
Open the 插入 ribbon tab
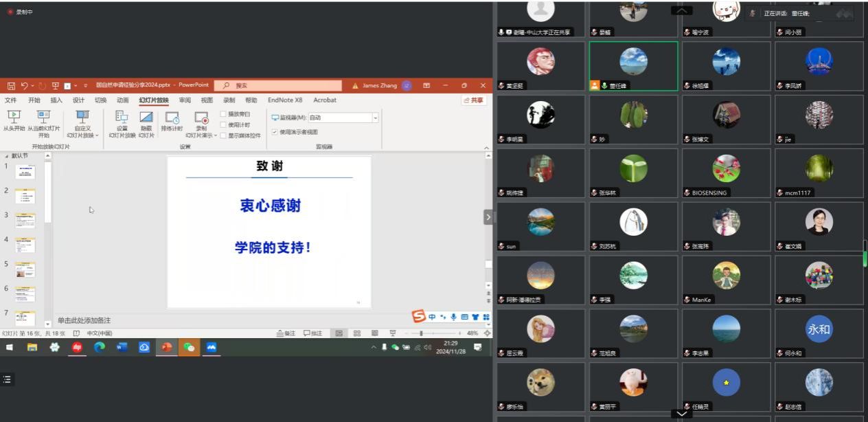[x=56, y=100]
